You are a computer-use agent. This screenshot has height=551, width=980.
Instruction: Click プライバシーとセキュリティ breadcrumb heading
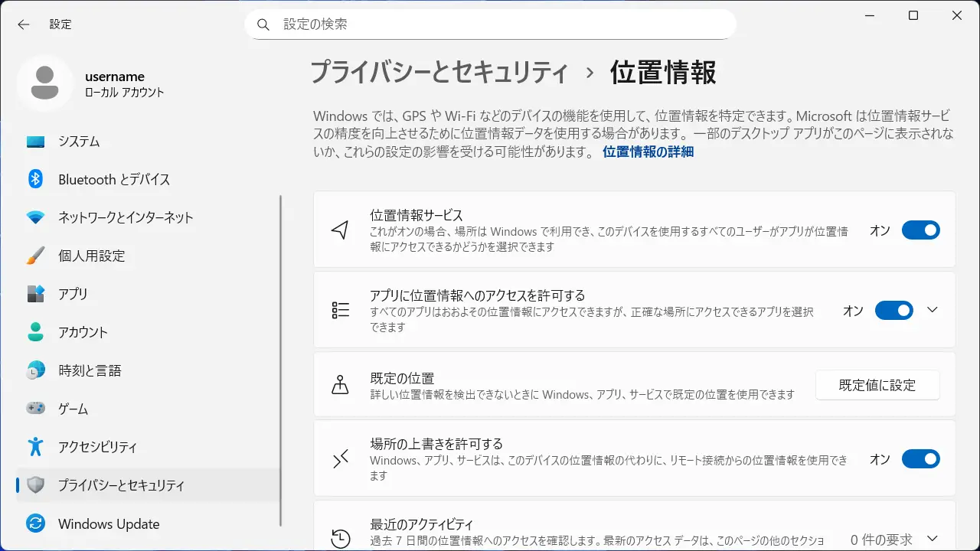[x=439, y=73]
